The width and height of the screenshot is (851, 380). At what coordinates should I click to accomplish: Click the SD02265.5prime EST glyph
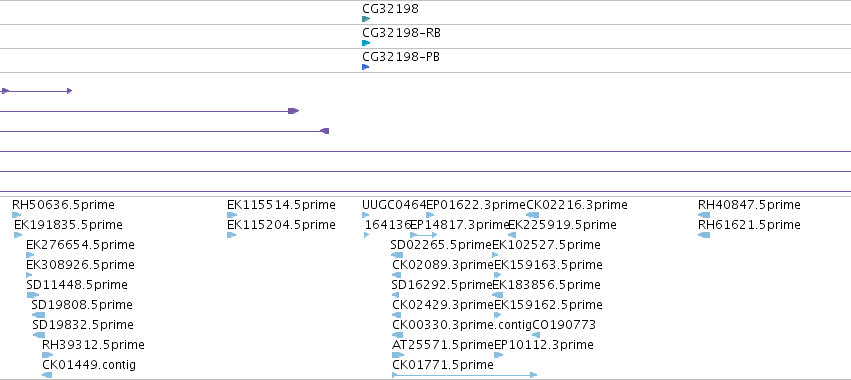(397, 255)
